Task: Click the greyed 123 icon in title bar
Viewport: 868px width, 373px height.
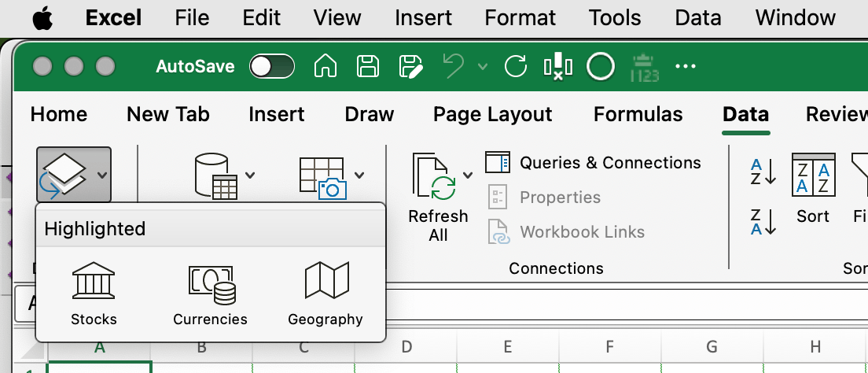Action: (645, 68)
